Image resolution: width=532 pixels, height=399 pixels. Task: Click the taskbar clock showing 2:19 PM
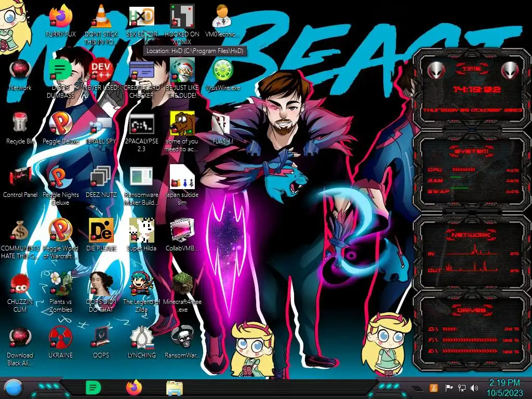click(x=504, y=388)
